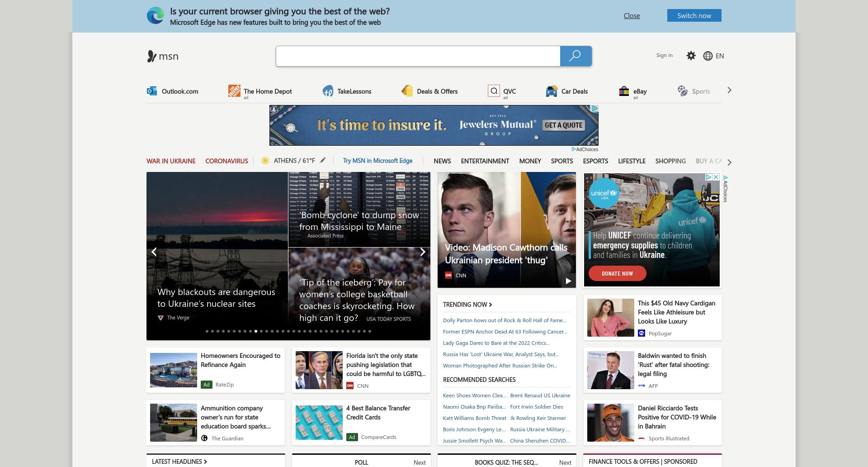This screenshot has width=868, height=467.
Task: Open Car Deals car icon
Action: pos(552,91)
